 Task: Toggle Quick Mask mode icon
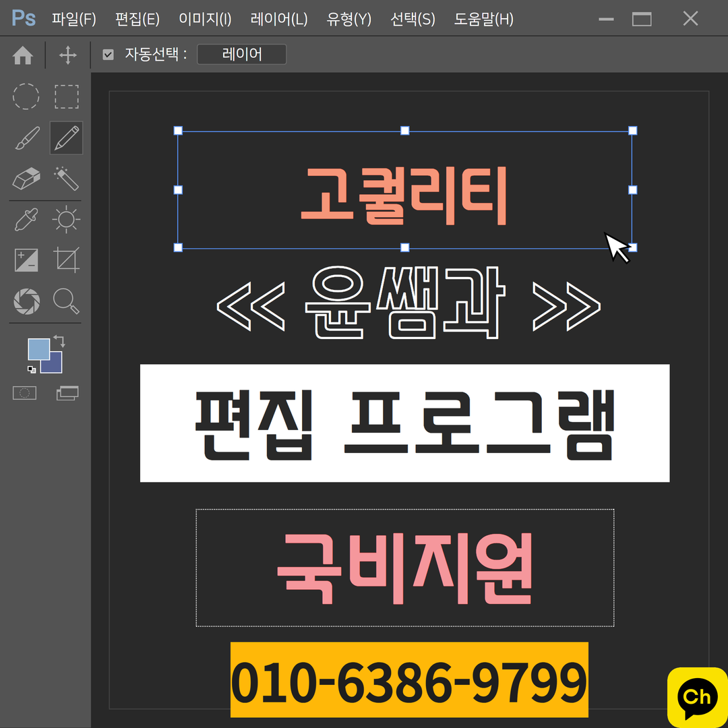pyautogui.click(x=25, y=393)
